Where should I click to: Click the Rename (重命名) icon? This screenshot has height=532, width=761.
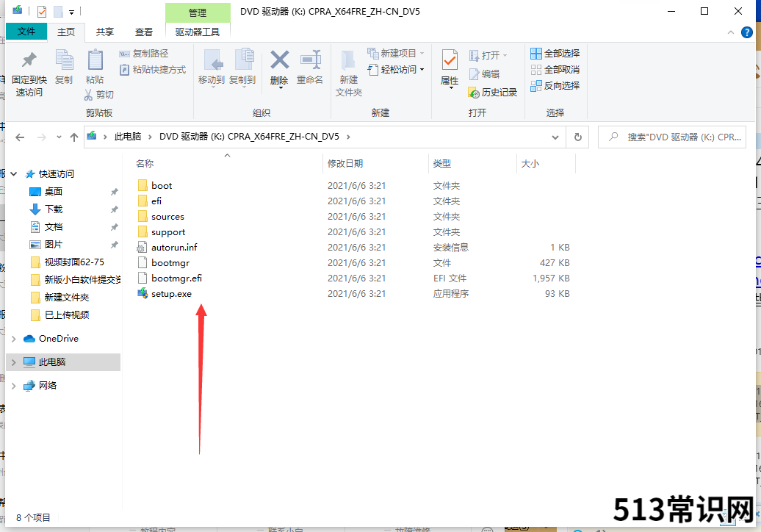(x=310, y=60)
